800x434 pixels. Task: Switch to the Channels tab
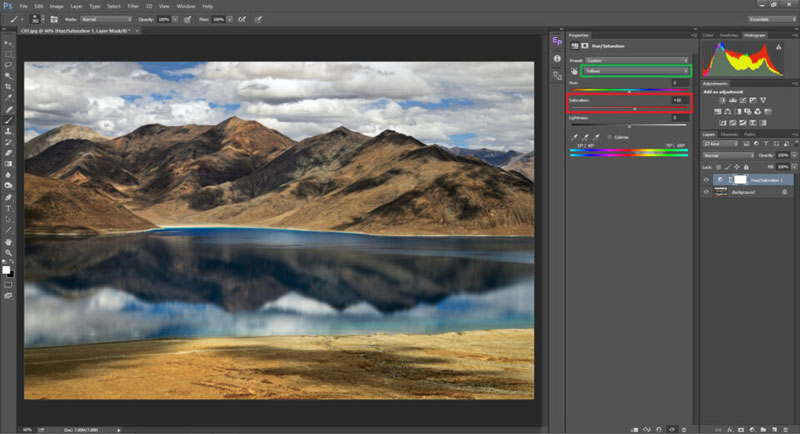click(729, 134)
